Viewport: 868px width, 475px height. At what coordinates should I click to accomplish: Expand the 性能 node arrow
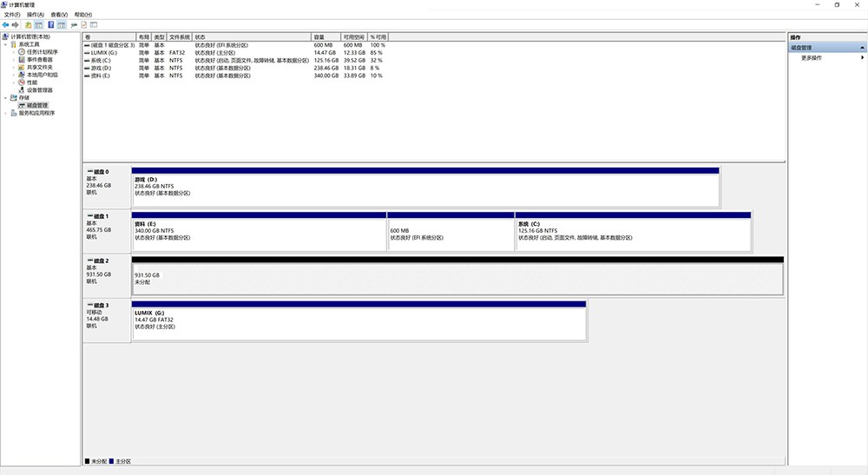[x=14, y=82]
